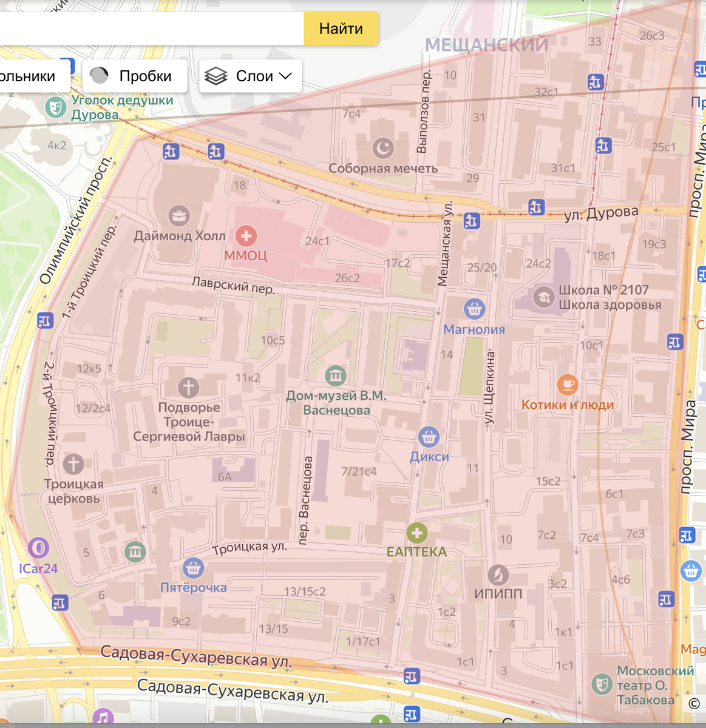Select Дом-музей В.М. Васнецова museum marker
Viewport: 706px width, 728px height.
coord(336,376)
